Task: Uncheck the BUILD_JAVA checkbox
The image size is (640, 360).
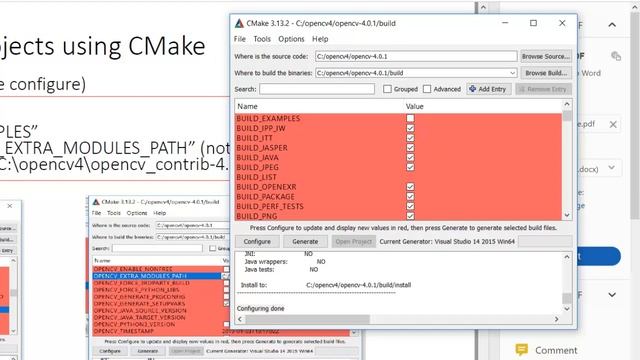Action: 410,158
